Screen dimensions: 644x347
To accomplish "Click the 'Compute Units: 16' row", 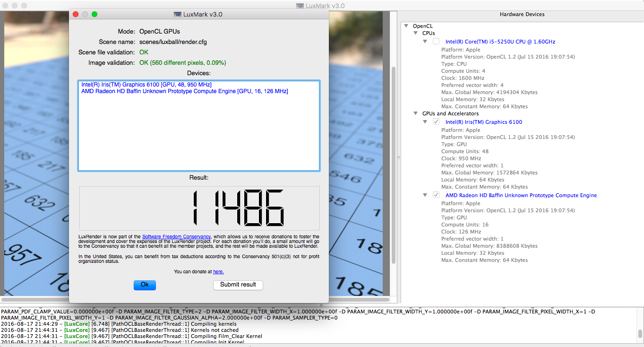I will [465, 225].
